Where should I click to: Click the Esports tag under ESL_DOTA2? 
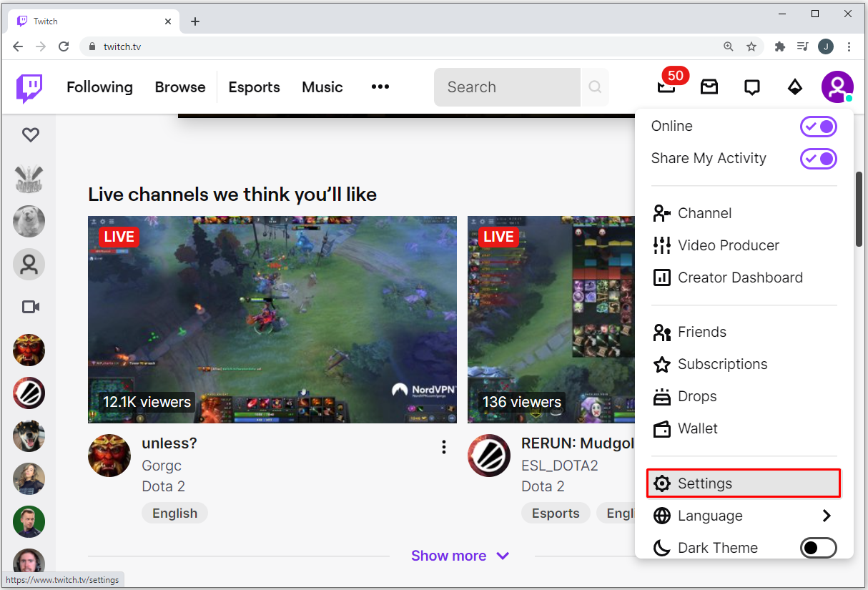click(x=556, y=513)
